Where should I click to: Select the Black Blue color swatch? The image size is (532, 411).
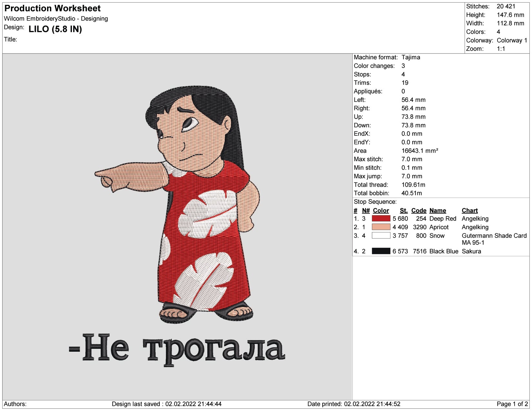pyautogui.click(x=381, y=251)
